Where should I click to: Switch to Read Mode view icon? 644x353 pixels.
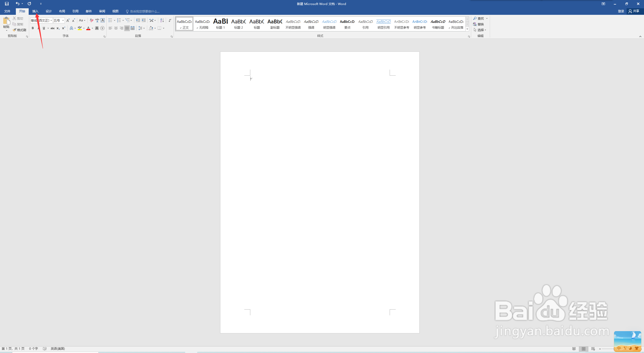pyautogui.click(x=574, y=349)
